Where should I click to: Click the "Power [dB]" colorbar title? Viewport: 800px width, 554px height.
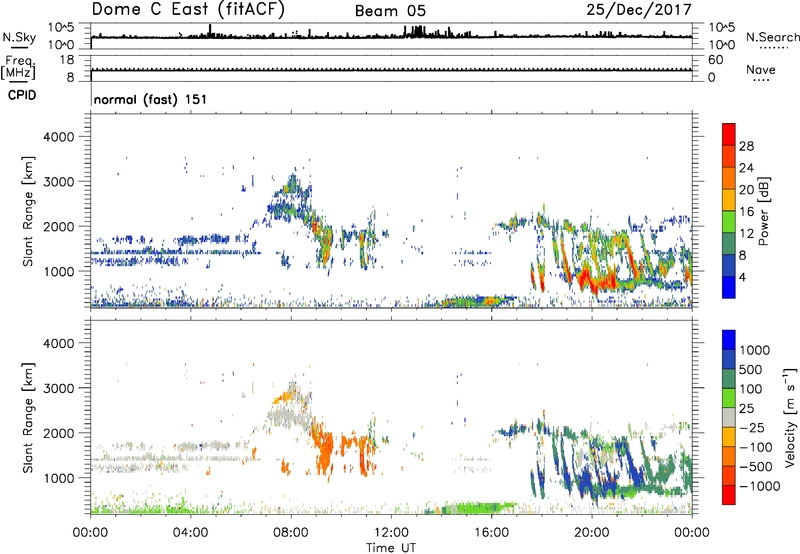764,211
